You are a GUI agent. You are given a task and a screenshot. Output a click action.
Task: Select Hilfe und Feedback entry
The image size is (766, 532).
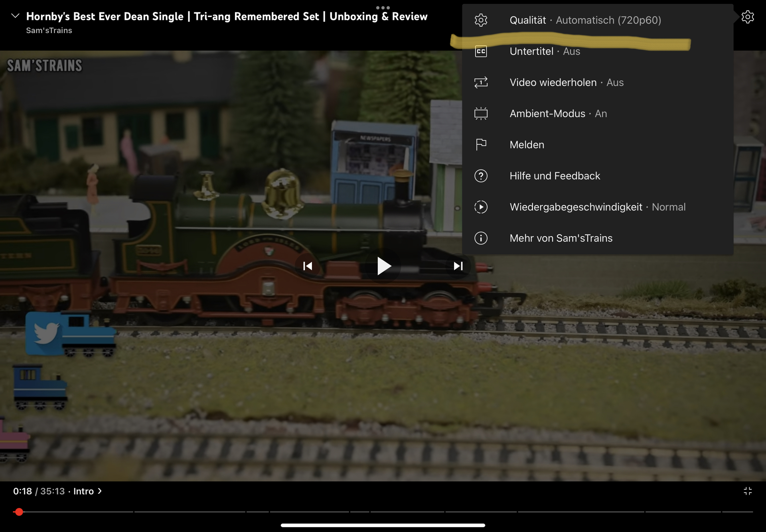tap(555, 176)
